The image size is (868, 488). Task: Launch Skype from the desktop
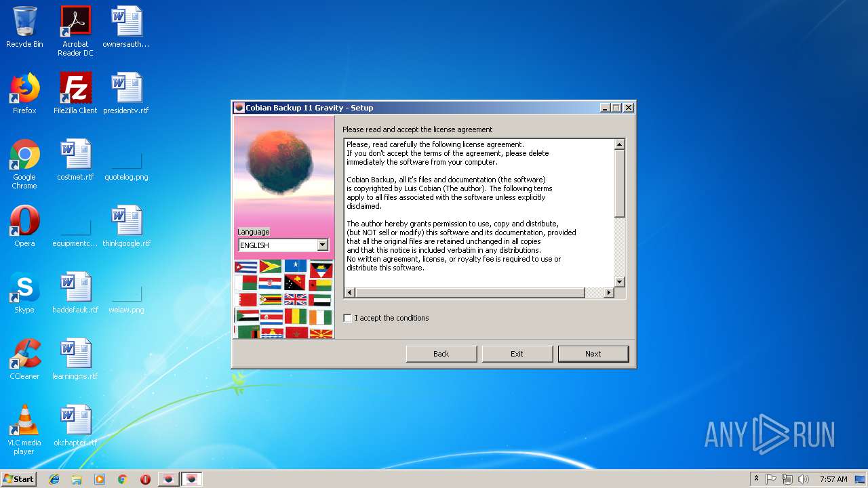tap(24, 293)
